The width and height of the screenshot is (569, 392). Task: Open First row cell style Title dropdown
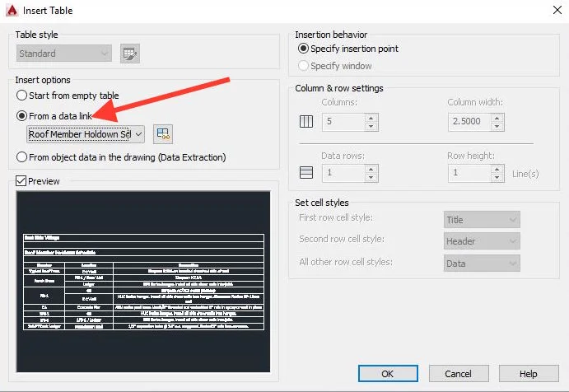pyautogui.click(x=482, y=220)
